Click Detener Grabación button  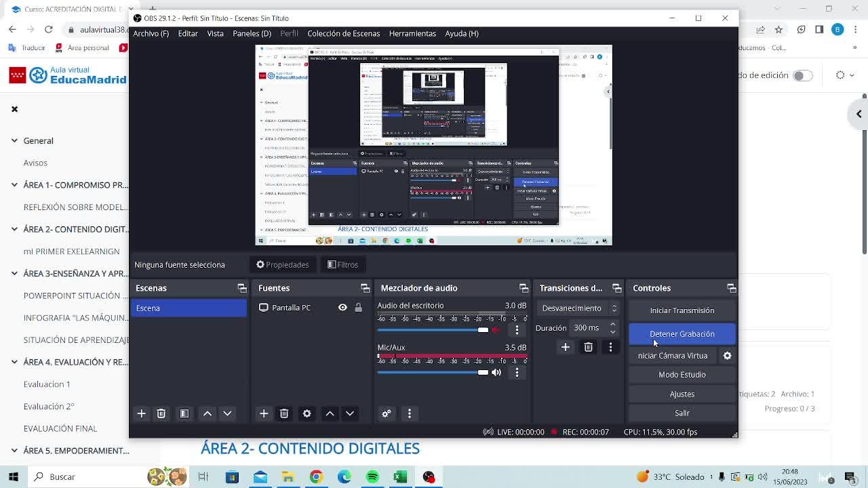point(682,333)
